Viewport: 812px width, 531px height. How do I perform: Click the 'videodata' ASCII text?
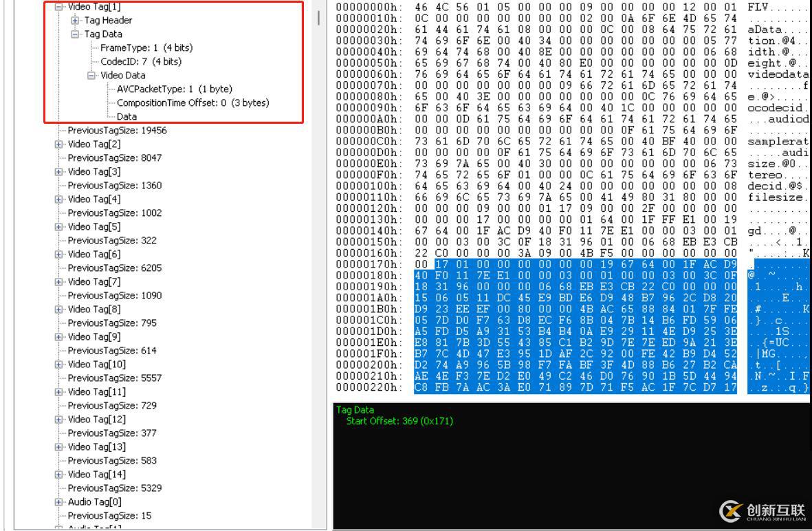click(x=778, y=74)
